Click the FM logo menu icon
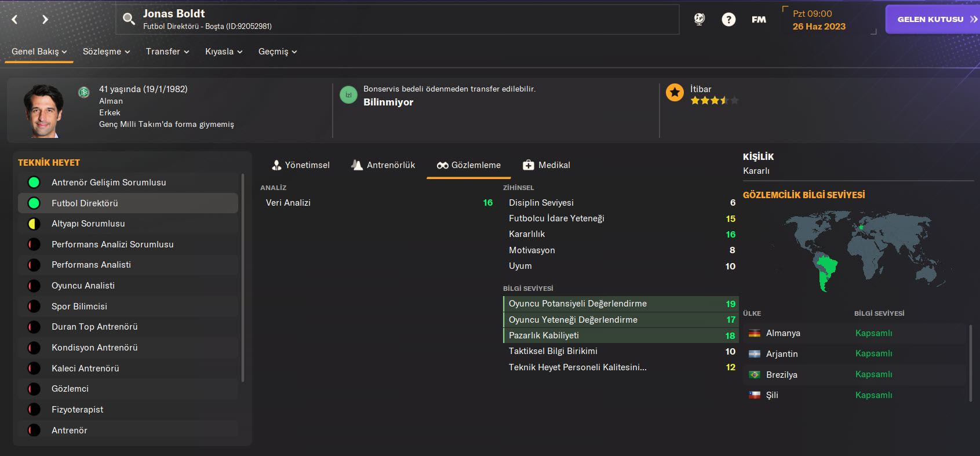 click(759, 20)
